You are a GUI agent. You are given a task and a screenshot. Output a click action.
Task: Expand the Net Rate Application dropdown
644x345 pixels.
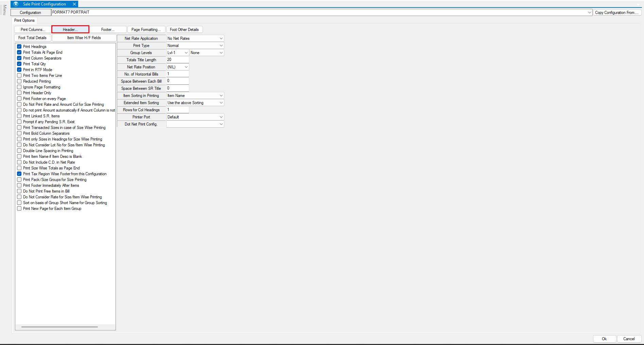(221, 38)
